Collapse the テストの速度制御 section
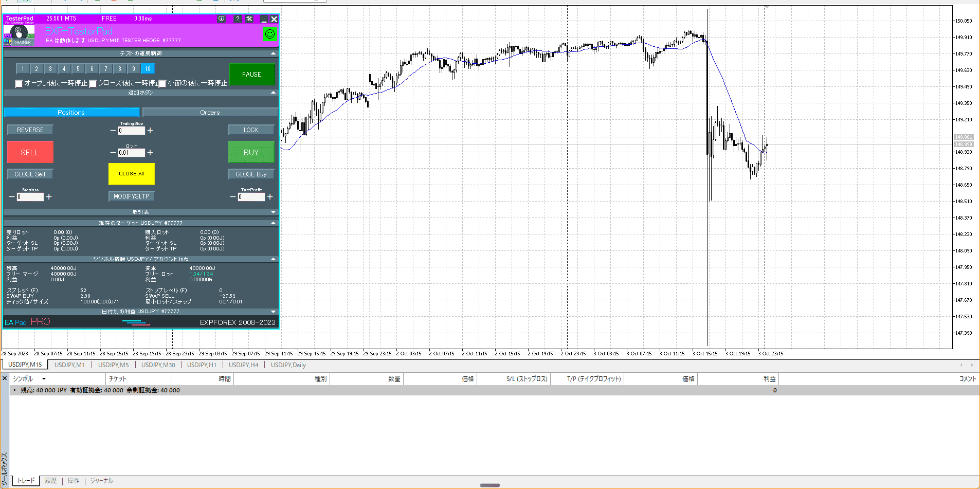Screen dimensions: 980x489 tap(273, 53)
